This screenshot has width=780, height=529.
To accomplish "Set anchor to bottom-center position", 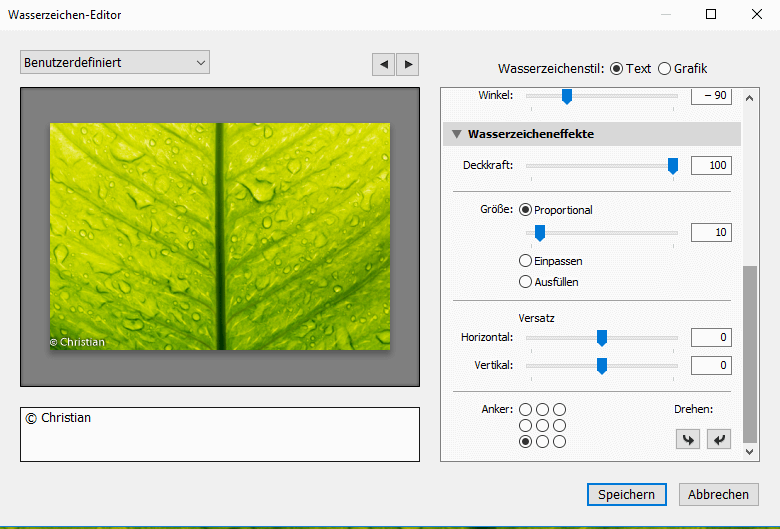I will 543,441.
